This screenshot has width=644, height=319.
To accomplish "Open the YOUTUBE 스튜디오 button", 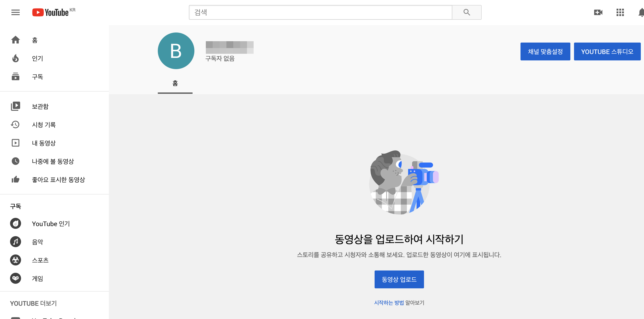I will (x=607, y=51).
